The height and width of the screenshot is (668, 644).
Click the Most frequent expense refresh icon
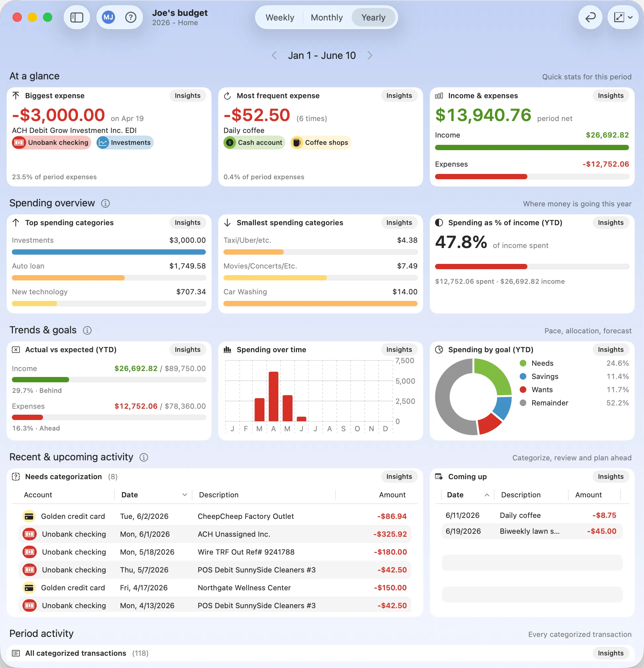pyautogui.click(x=227, y=96)
